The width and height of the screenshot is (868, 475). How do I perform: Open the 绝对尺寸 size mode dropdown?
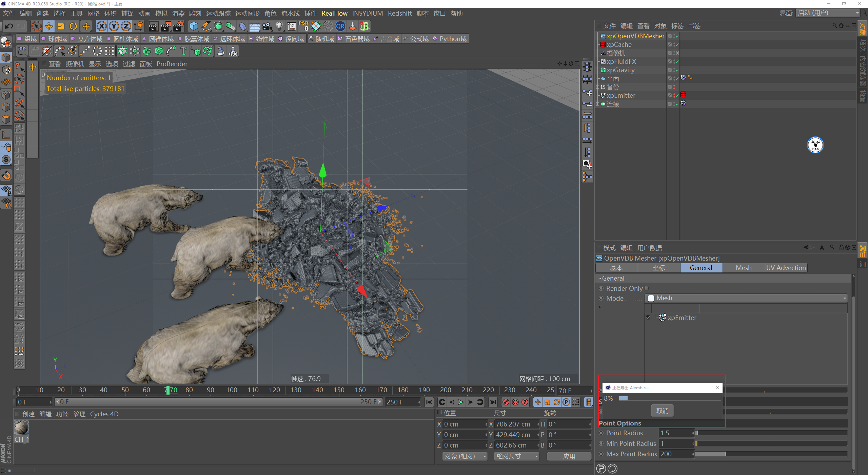[x=516, y=456]
